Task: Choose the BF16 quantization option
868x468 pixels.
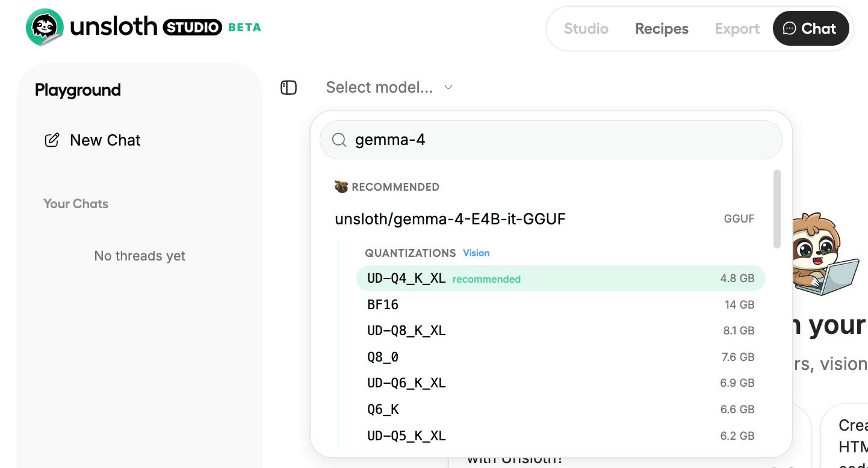Action: 560,305
